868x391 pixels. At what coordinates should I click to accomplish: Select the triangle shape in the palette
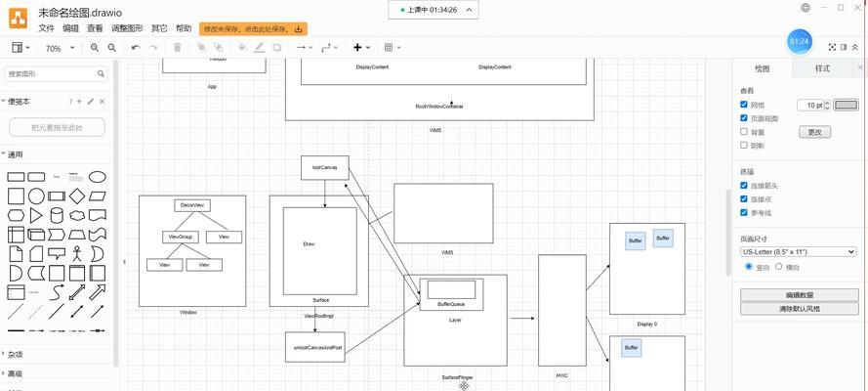coord(36,215)
